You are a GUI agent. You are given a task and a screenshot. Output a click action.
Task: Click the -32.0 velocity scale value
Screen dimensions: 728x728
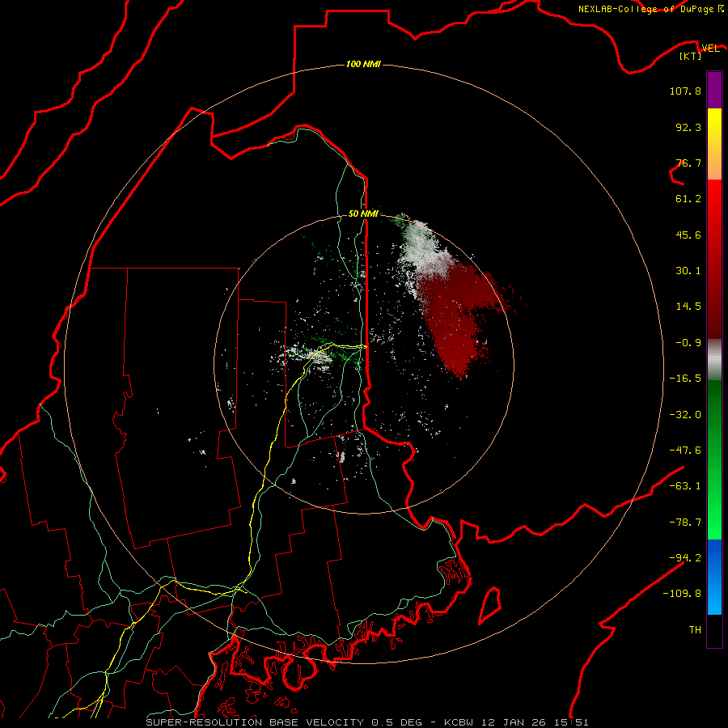[x=685, y=415]
